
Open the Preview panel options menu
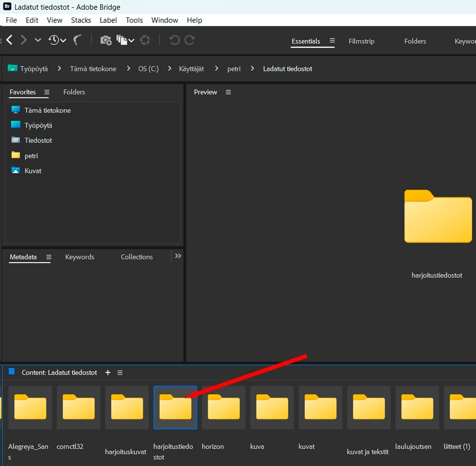tap(228, 92)
